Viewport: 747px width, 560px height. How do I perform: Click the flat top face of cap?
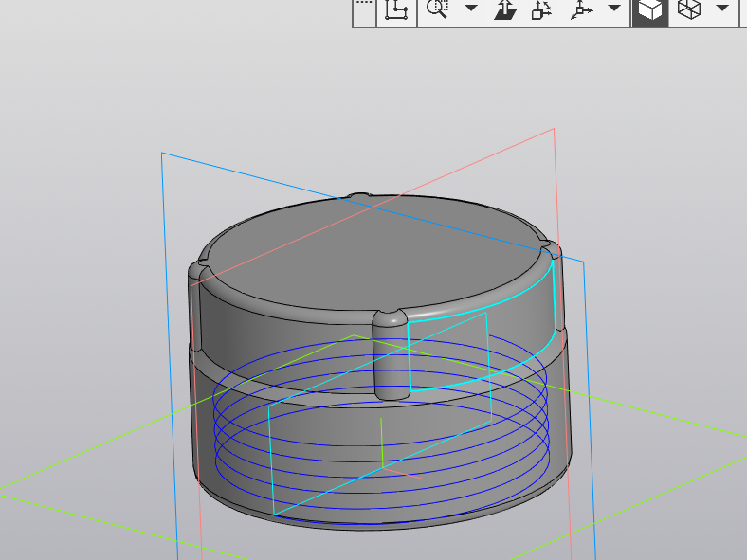[x=376, y=252]
